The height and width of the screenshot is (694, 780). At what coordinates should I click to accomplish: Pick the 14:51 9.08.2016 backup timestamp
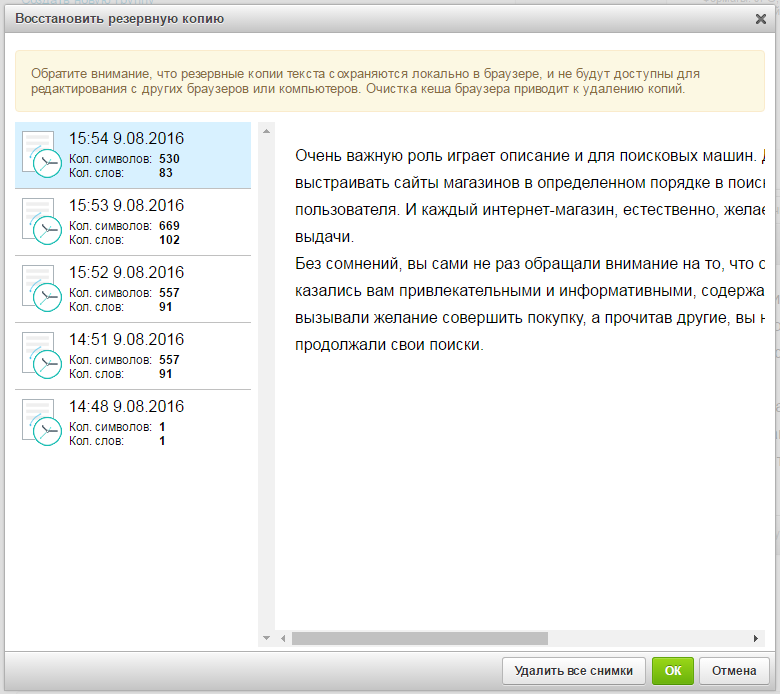tap(126, 340)
